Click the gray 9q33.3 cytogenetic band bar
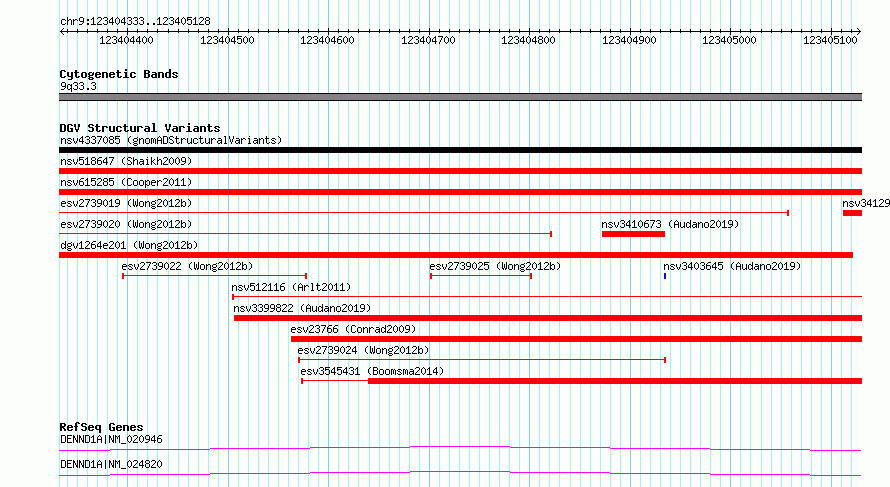Image resolution: width=890 pixels, height=487 pixels. pyautogui.click(x=460, y=97)
